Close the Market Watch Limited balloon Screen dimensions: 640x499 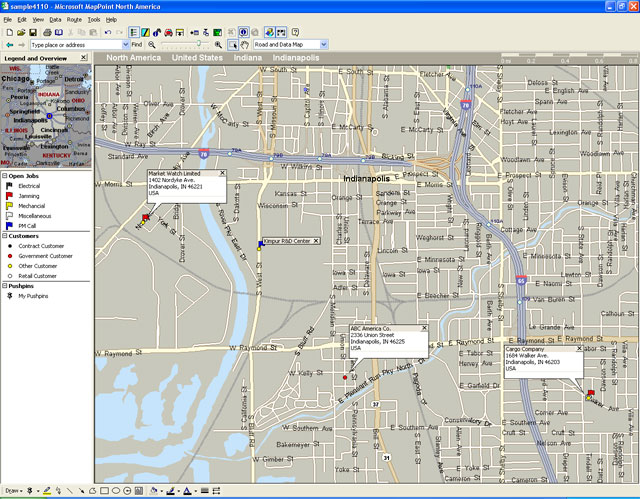pyautogui.click(x=222, y=173)
